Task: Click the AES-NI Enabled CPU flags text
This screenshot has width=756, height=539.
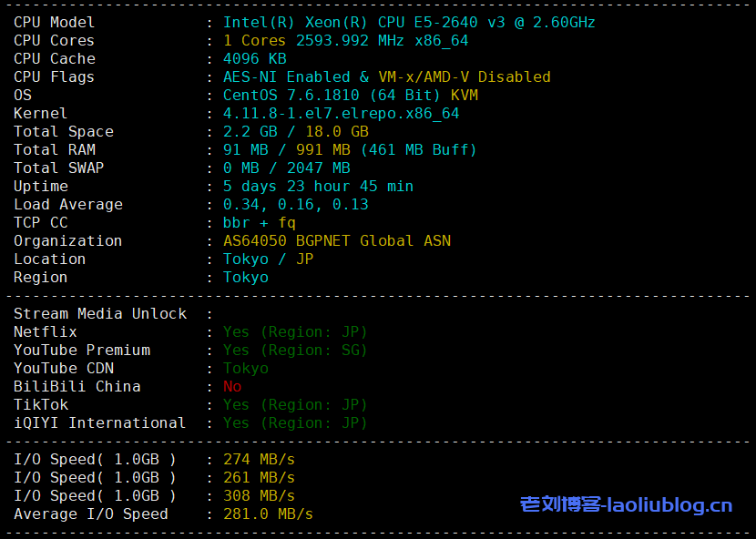Action: [286, 76]
